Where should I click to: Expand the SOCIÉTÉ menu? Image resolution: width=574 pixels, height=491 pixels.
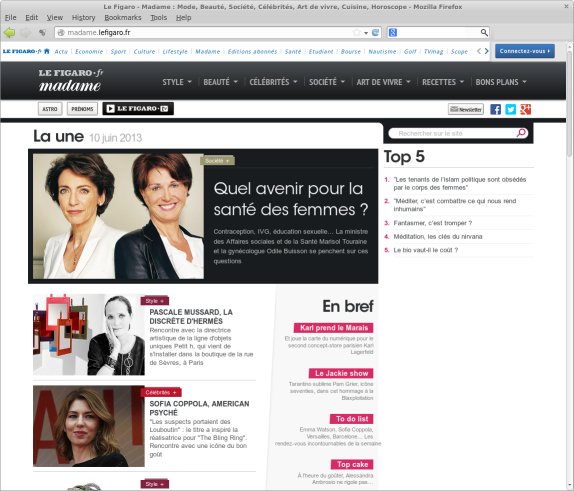coord(327,82)
